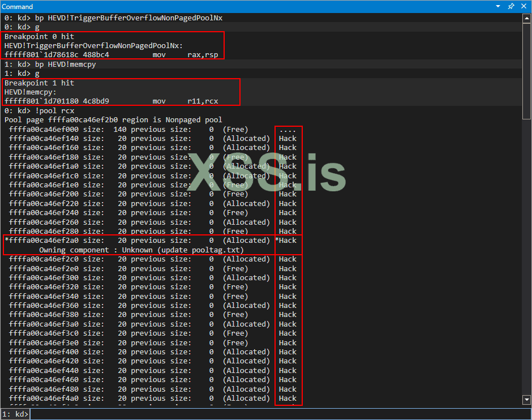Click pool entry address ffffa00ca46ef4a0

tap(44, 398)
